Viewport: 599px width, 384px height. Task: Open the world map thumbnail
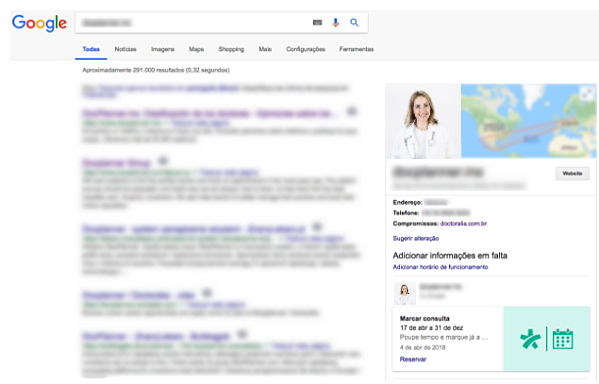[x=529, y=121]
